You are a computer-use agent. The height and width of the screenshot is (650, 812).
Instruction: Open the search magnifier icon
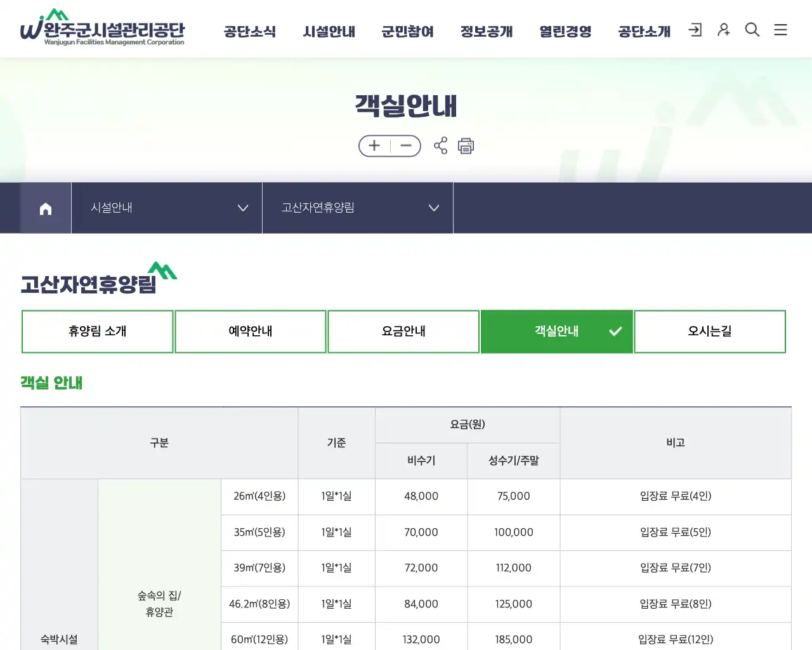[x=752, y=30]
